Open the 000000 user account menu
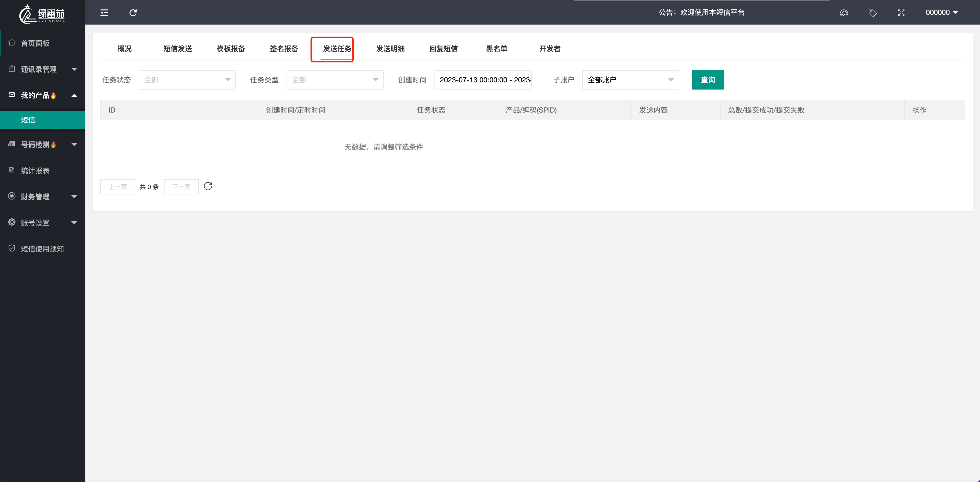 coord(941,13)
